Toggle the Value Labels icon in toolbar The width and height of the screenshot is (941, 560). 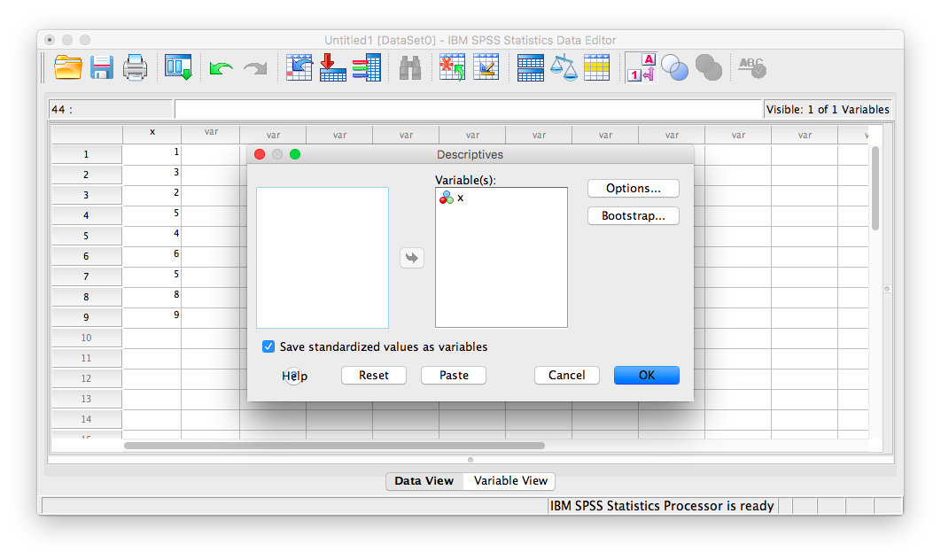click(641, 67)
